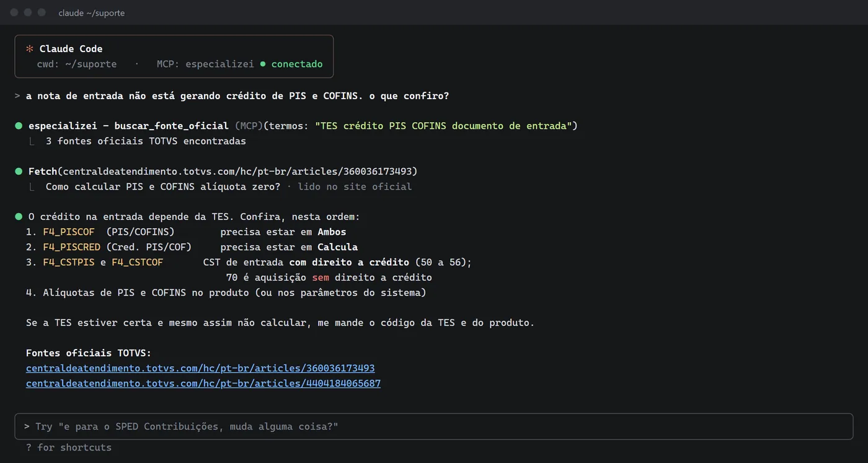Click 'Como calcular PIS e COFINS alíquota zero?'
Image resolution: width=868 pixels, height=463 pixels.
[163, 187]
